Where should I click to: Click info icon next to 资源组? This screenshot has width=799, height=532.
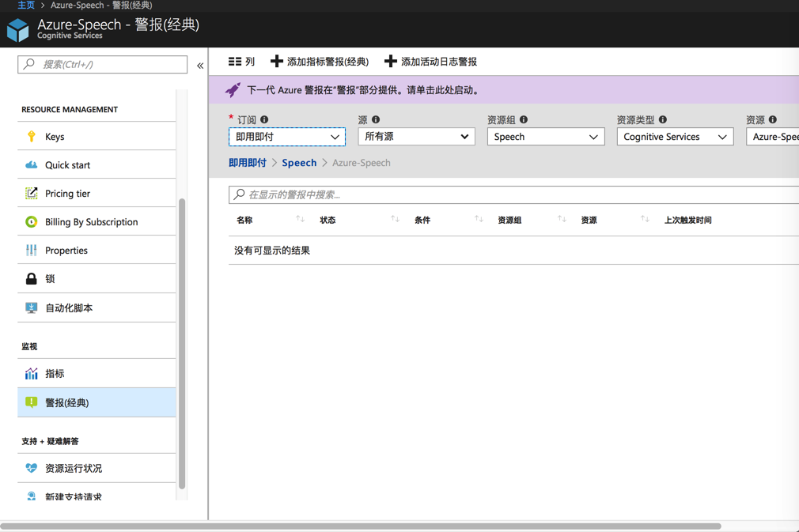[x=524, y=119]
